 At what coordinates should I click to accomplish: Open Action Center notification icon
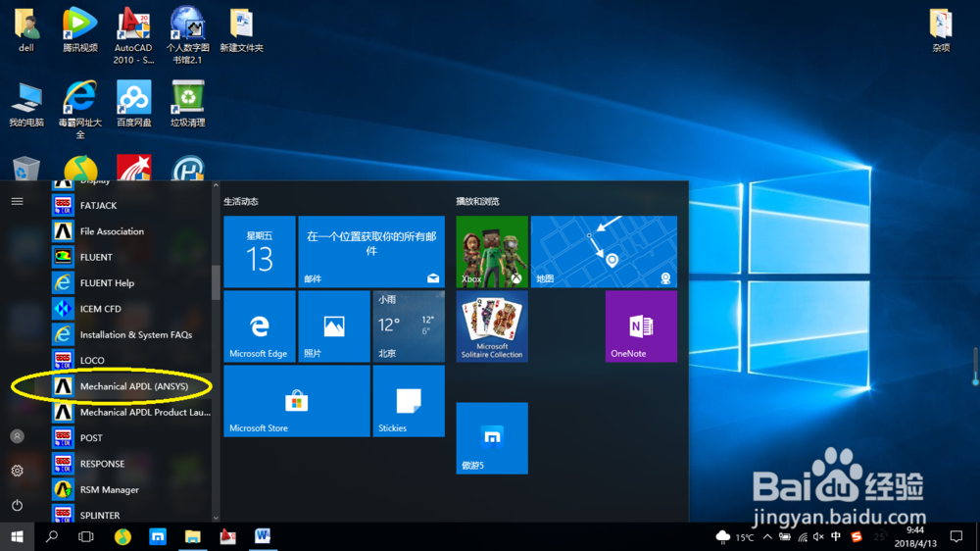pyautogui.click(x=956, y=536)
